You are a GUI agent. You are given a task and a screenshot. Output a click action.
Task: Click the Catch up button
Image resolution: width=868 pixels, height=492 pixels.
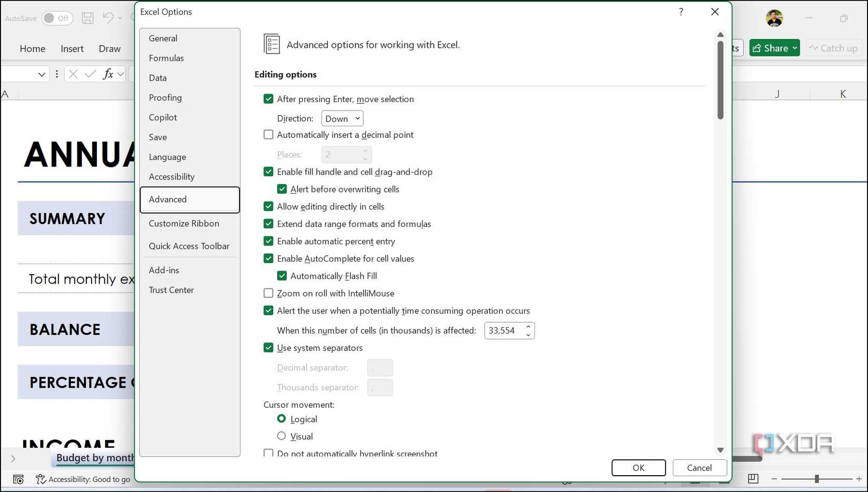point(833,48)
